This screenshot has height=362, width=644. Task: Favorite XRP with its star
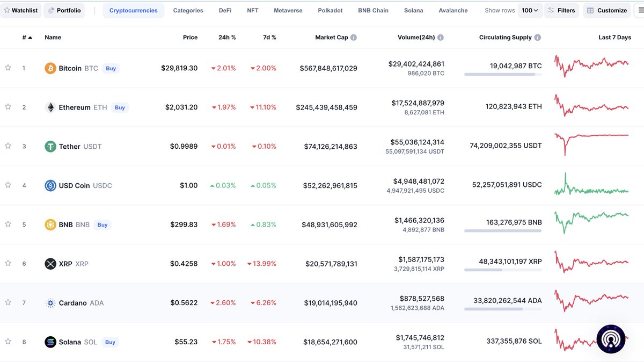[8, 263]
